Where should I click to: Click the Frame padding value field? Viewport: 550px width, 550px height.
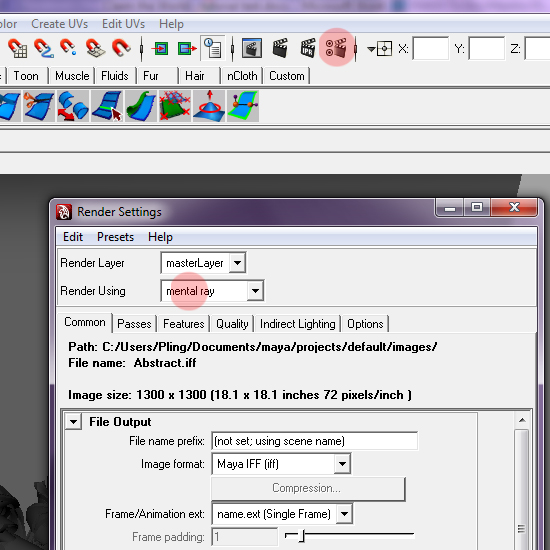[x=244, y=537]
